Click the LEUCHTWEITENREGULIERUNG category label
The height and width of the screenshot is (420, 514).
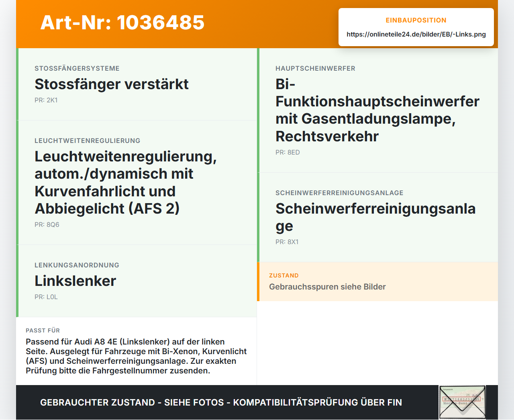(88, 141)
